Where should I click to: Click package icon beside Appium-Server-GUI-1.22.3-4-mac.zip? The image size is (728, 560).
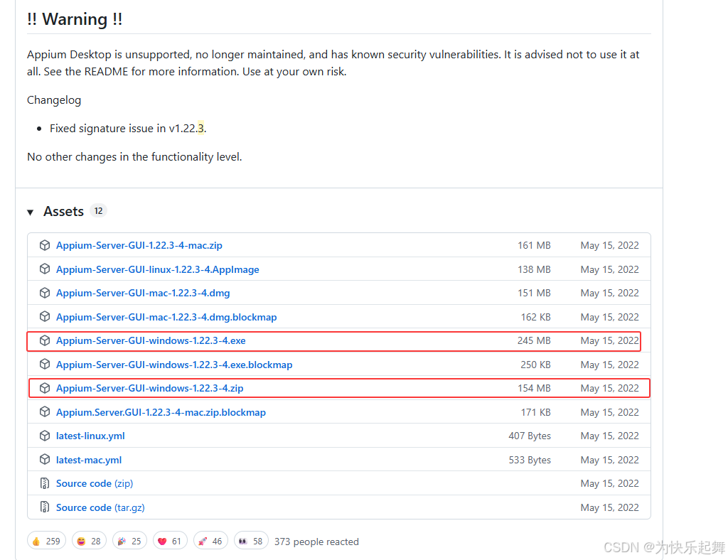coord(45,245)
